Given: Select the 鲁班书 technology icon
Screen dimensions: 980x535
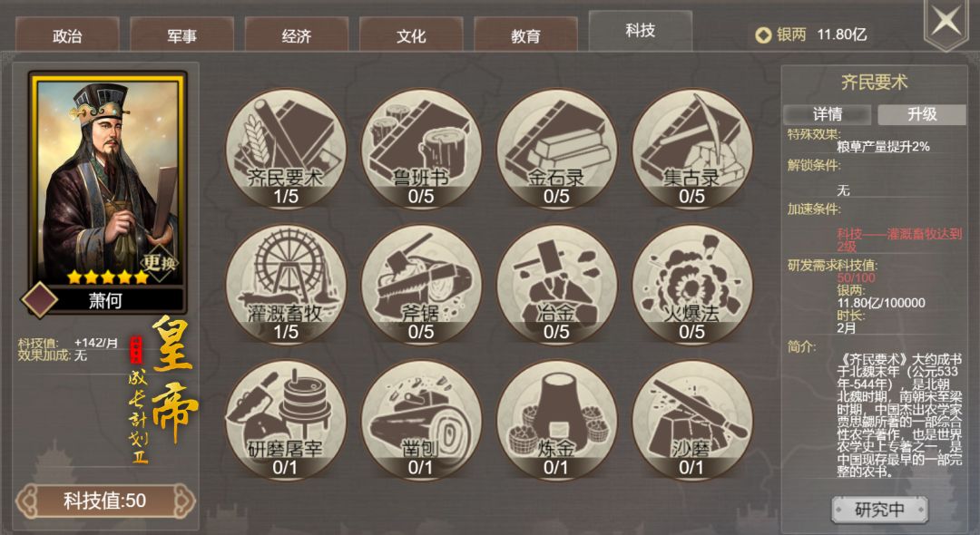Looking at the screenshot, I should pyautogui.click(x=421, y=150).
